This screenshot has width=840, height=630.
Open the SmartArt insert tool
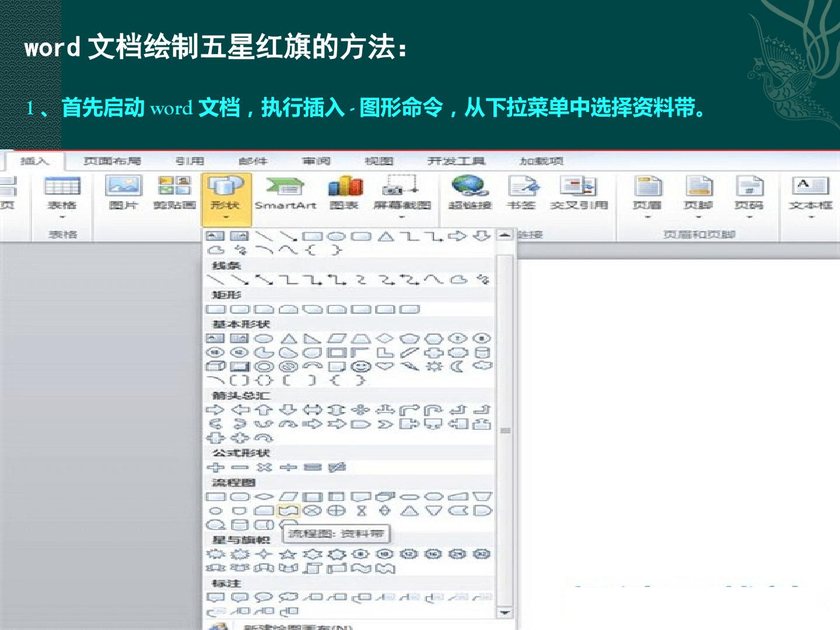tap(285, 194)
